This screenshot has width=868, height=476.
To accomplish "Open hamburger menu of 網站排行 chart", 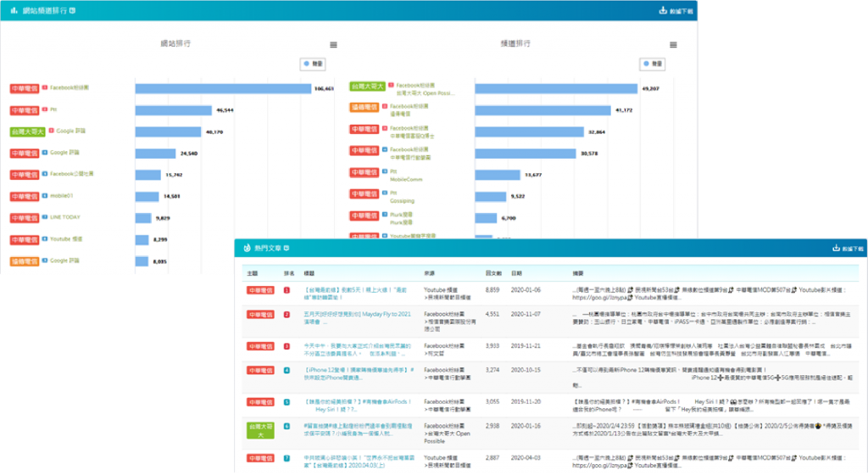I will coord(333,45).
